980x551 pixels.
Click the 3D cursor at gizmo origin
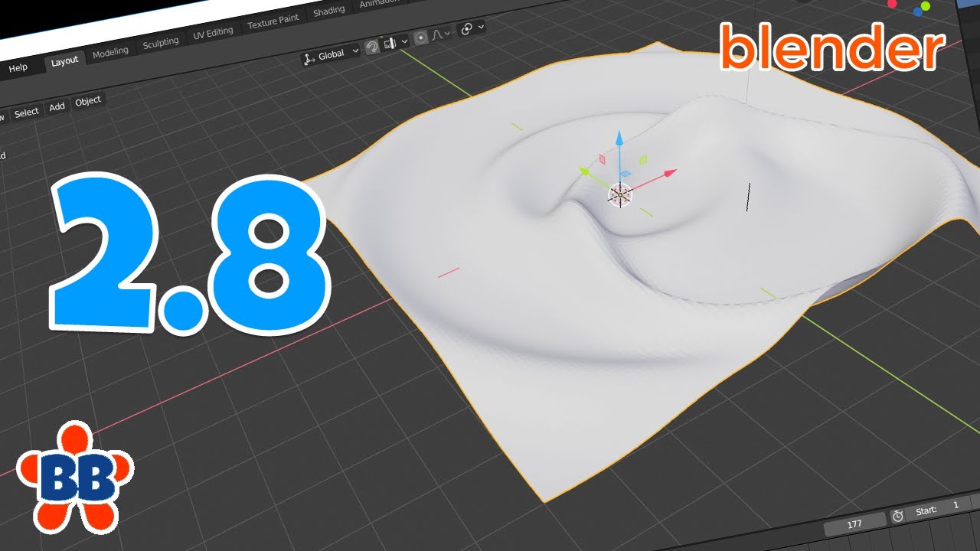[x=619, y=195]
